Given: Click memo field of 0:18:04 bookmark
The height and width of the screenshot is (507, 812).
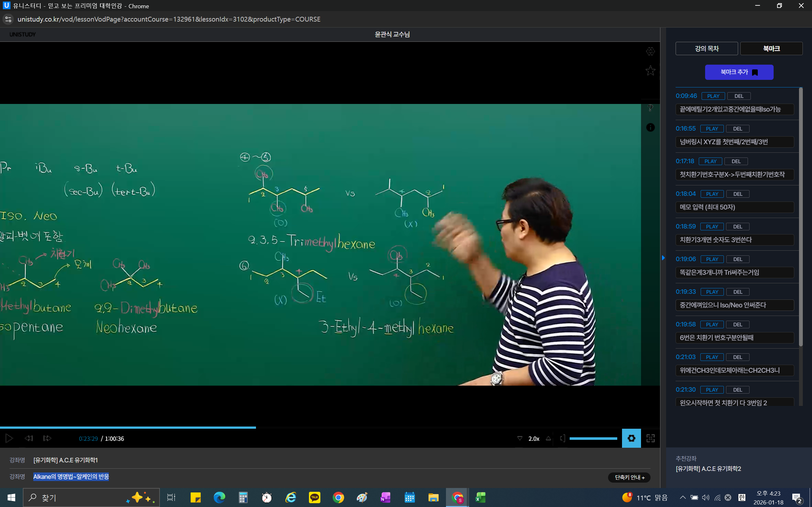Looking at the screenshot, I should (735, 207).
